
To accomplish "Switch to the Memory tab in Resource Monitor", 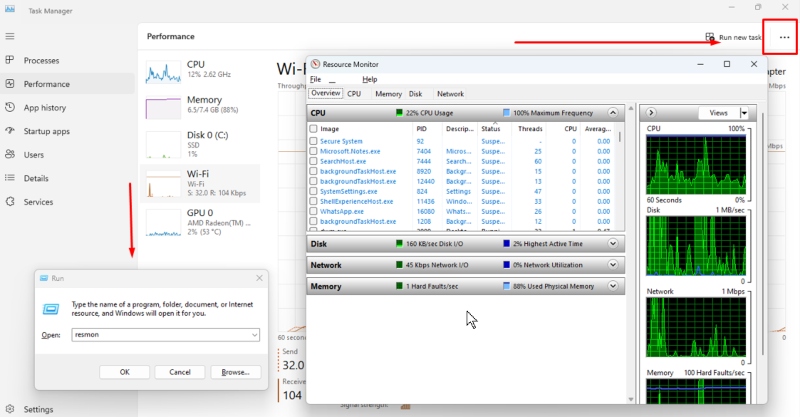I will click(x=388, y=94).
